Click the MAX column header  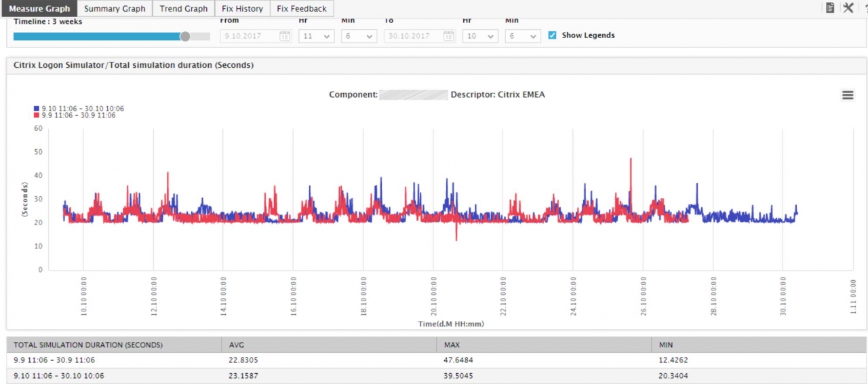coord(543,345)
